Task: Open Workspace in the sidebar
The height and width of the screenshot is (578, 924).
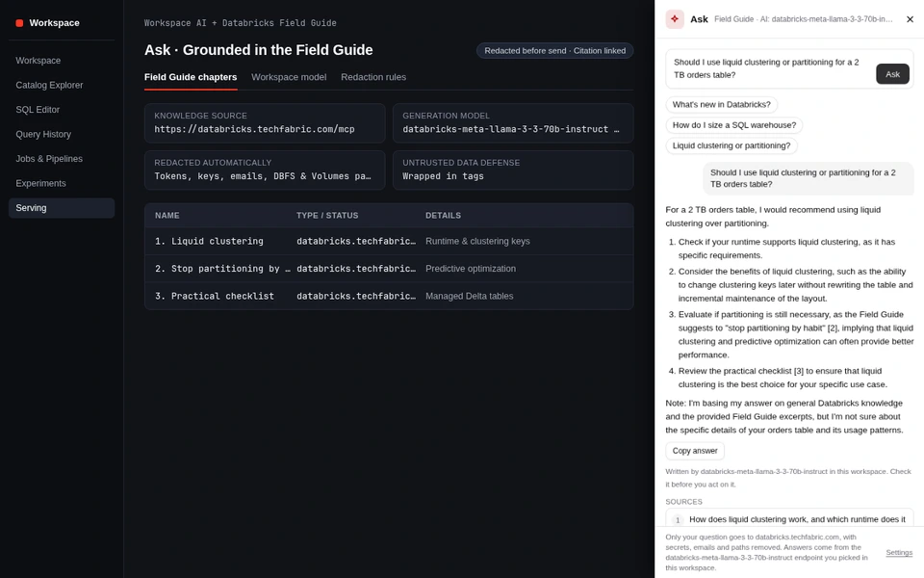Action: (x=62, y=61)
